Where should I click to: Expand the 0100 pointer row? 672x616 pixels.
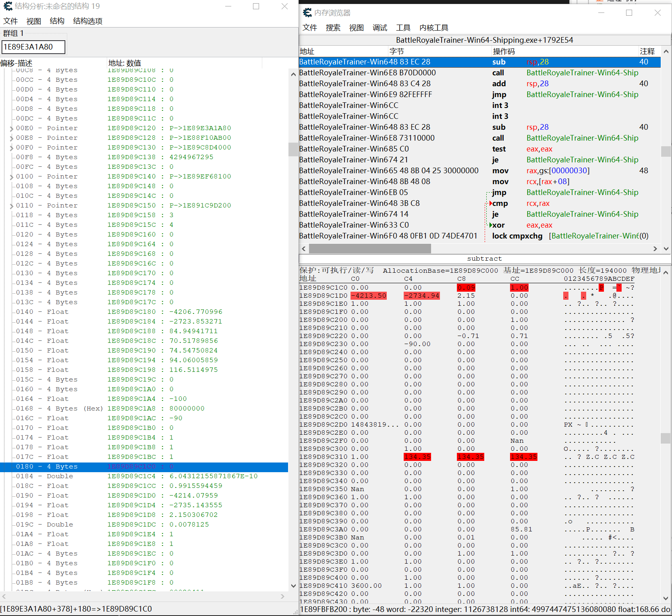(11, 177)
